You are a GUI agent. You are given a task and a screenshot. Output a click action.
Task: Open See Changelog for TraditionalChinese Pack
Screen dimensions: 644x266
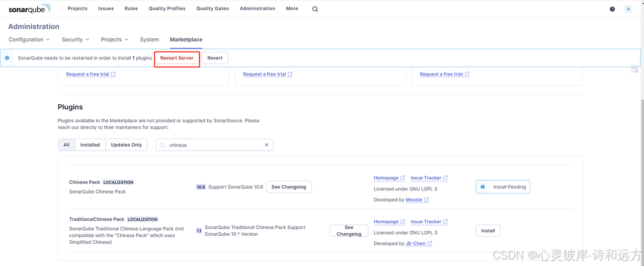[349, 231]
